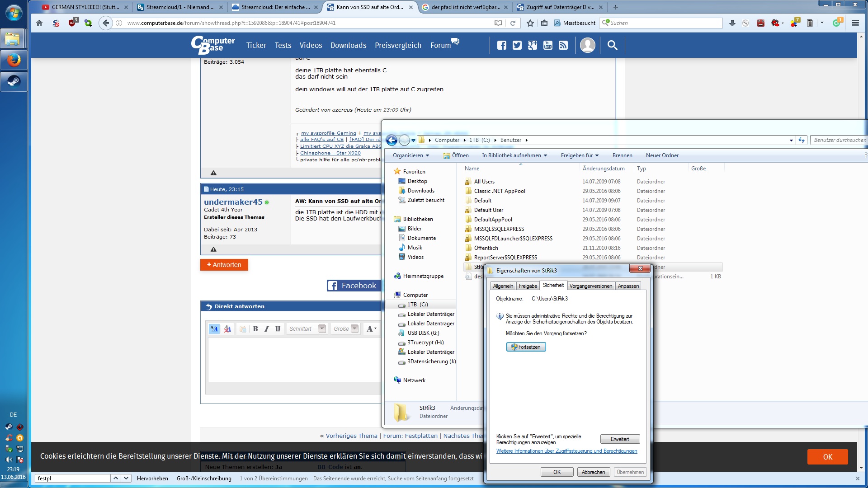Switch to the Allgemein tab
Image resolution: width=868 pixels, height=488 pixels.
(503, 286)
